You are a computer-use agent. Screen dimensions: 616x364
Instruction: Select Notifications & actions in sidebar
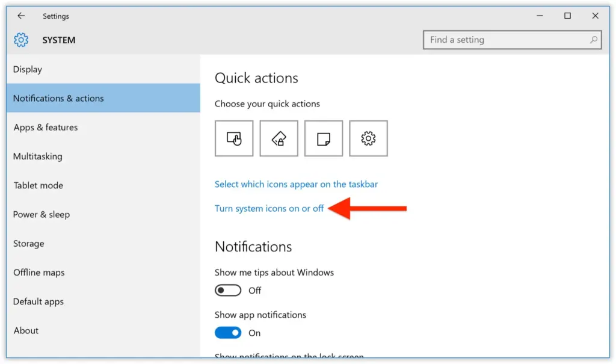click(x=58, y=98)
